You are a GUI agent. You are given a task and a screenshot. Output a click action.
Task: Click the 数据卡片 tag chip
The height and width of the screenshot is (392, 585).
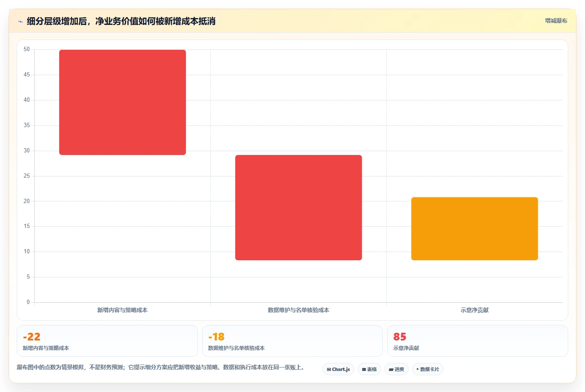pos(427,369)
